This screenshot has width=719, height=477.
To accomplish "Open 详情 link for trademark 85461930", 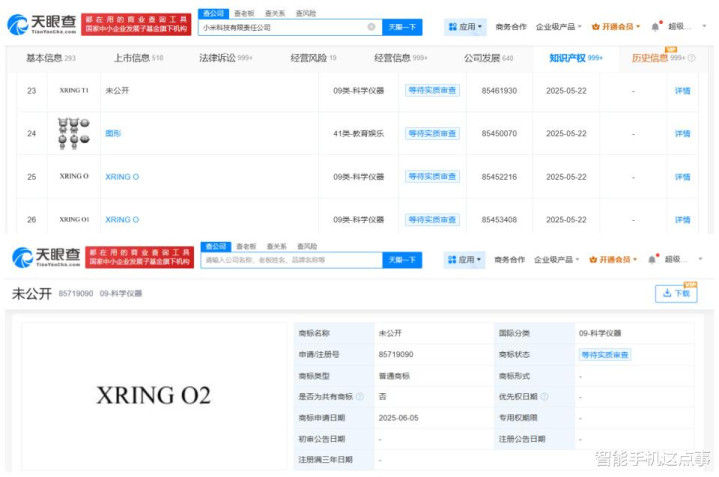I will pos(682,91).
